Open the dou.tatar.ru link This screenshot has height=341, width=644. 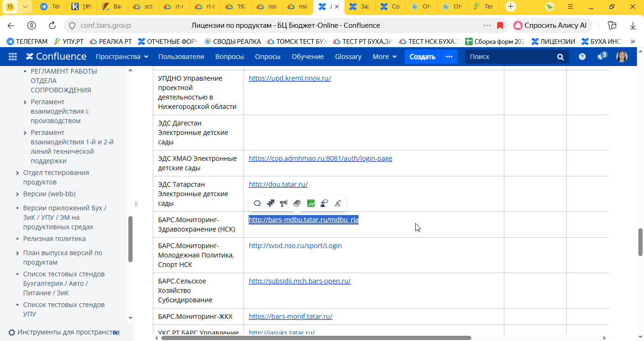(x=278, y=184)
